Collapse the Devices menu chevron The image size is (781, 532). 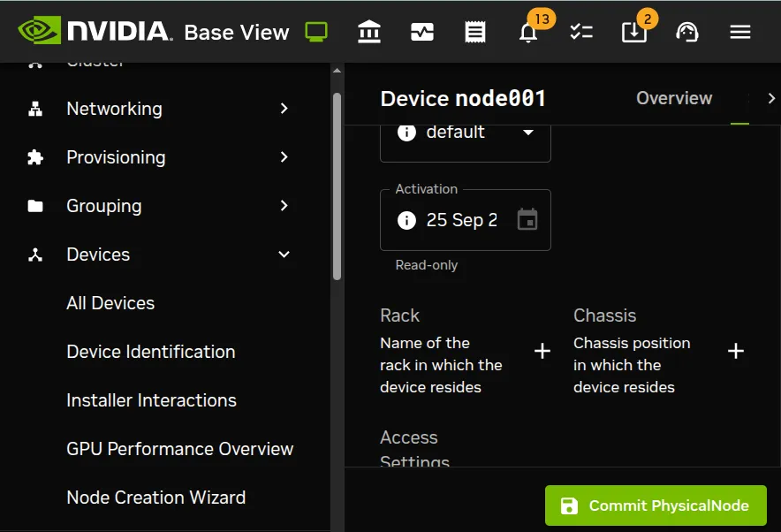(284, 255)
